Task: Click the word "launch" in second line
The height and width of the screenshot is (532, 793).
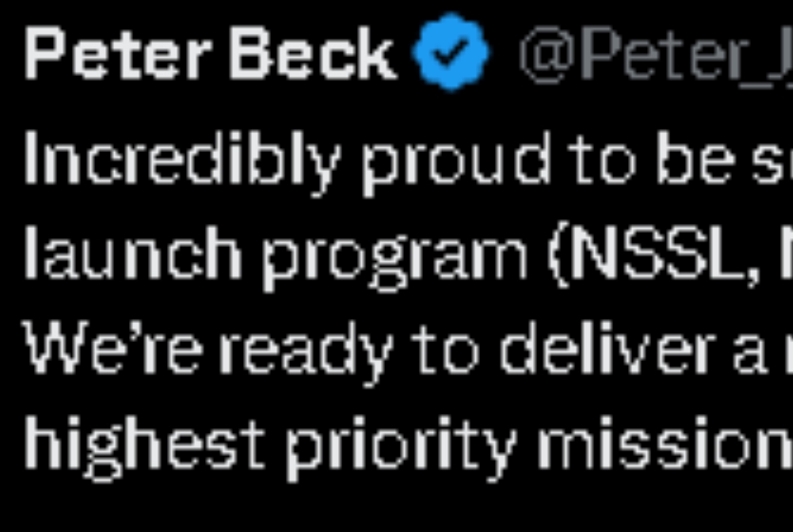Action: 132,253
